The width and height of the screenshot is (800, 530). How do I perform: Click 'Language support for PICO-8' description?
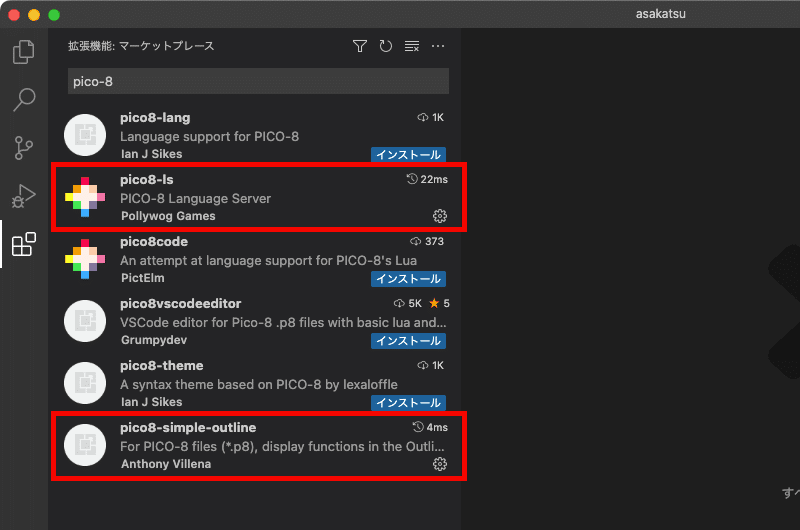(x=209, y=137)
